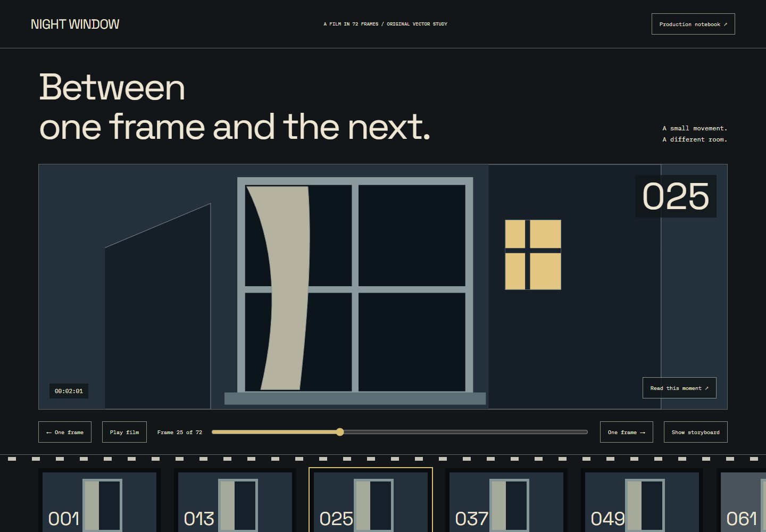Show the storyboard

tap(696, 432)
